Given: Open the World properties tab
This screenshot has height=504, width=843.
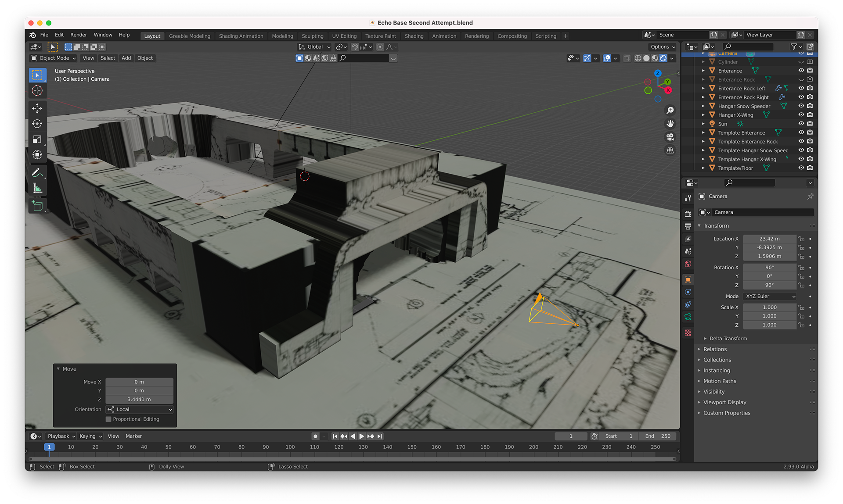Looking at the screenshot, I should (688, 264).
